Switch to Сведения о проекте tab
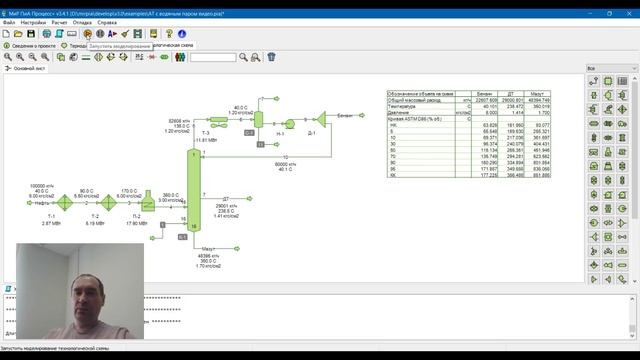Viewport: 640px width, 360px height. click(30, 46)
